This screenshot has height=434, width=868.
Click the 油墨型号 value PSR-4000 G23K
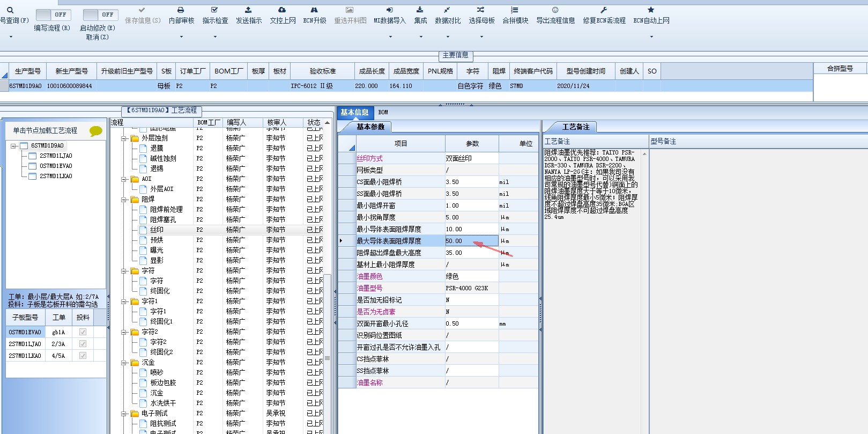(472, 289)
